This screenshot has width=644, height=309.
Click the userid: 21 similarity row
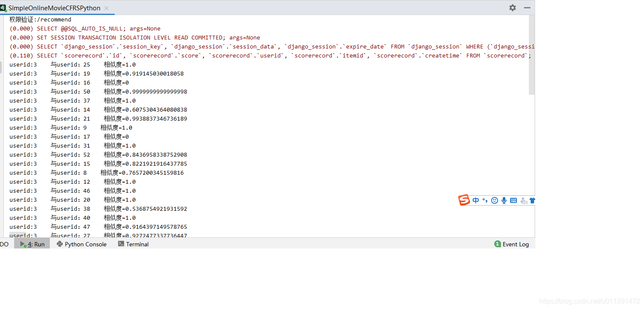[x=98, y=118]
